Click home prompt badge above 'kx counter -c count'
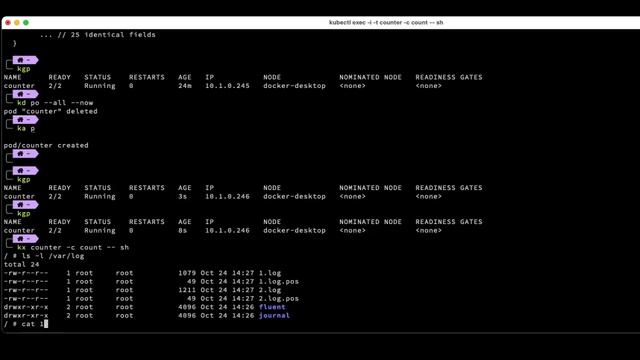This screenshot has width=640, height=360. (25, 239)
